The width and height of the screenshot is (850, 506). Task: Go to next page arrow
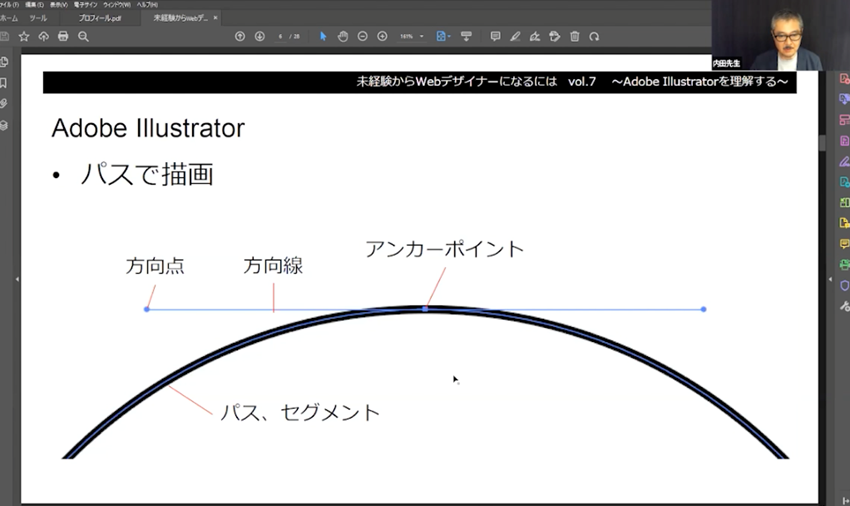(x=260, y=36)
